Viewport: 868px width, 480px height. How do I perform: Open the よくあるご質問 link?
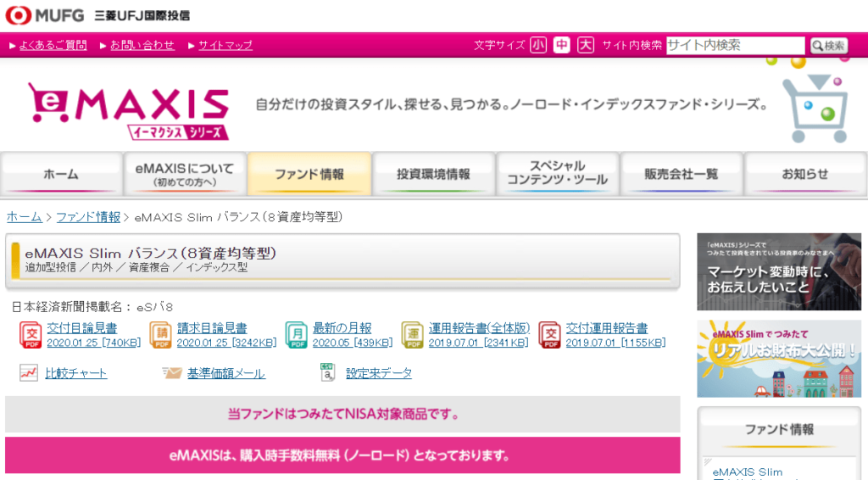click(53, 45)
